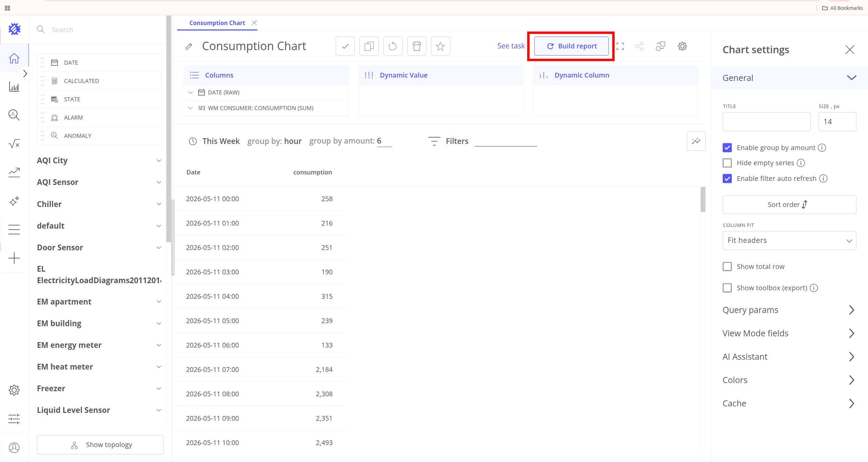Open All Bookmarks folder
868x462 pixels.
(x=842, y=8)
